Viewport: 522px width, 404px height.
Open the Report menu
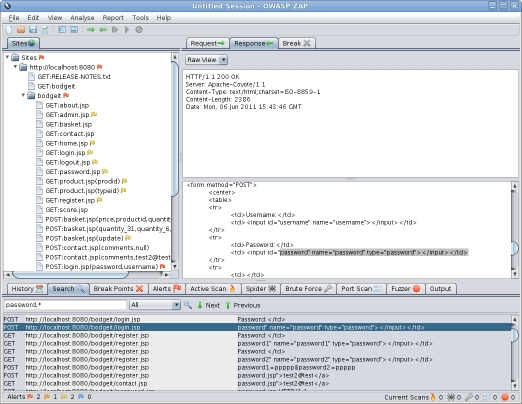point(113,18)
